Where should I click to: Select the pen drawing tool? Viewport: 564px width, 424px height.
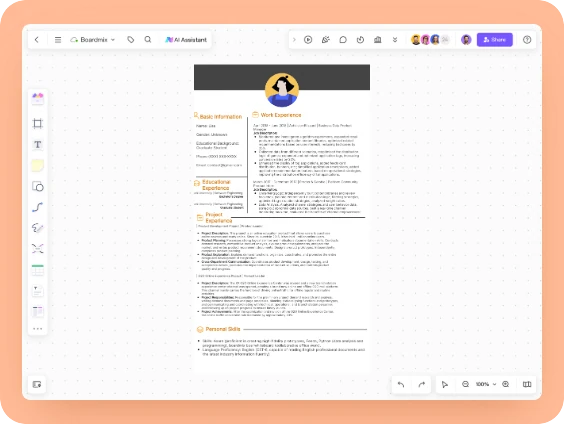tap(37, 228)
